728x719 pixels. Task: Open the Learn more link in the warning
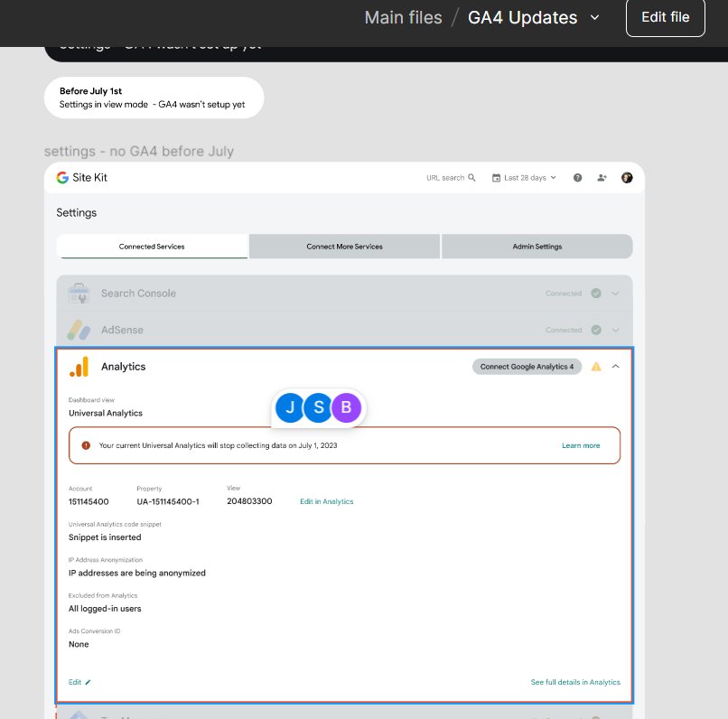pyautogui.click(x=581, y=444)
